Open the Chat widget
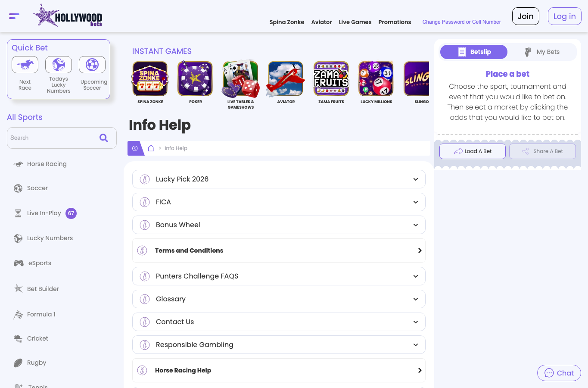This screenshot has height=388, width=588. point(559,373)
